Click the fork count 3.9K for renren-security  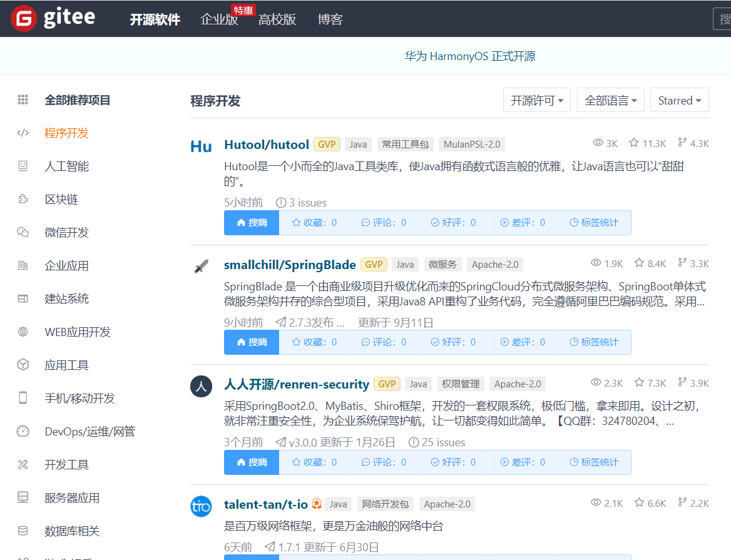pos(693,383)
